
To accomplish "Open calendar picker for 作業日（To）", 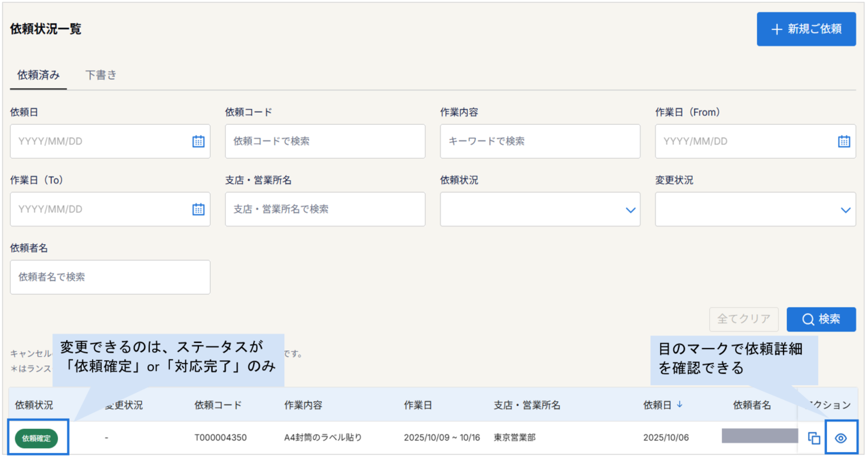I will point(198,209).
